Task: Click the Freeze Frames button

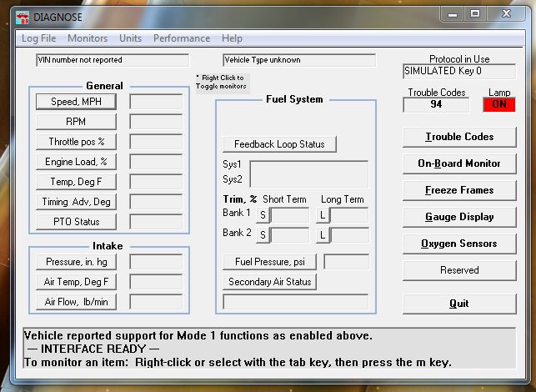Action: tap(459, 190)
